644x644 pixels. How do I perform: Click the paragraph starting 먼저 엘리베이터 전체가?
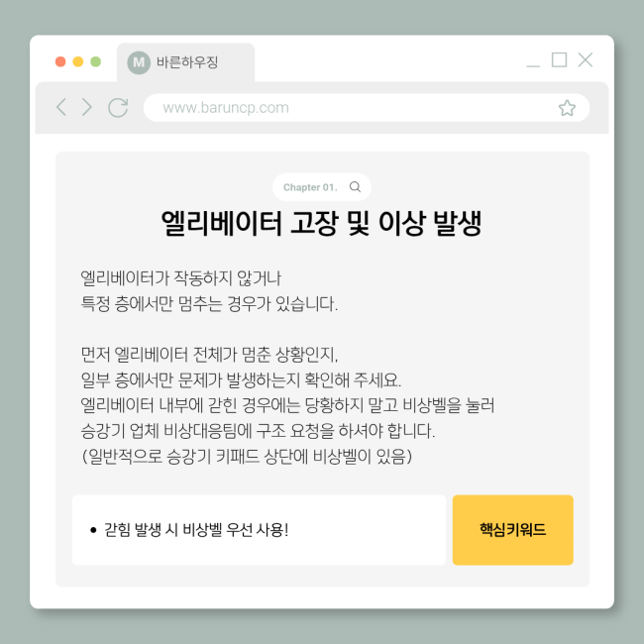[x=287, y=405]
